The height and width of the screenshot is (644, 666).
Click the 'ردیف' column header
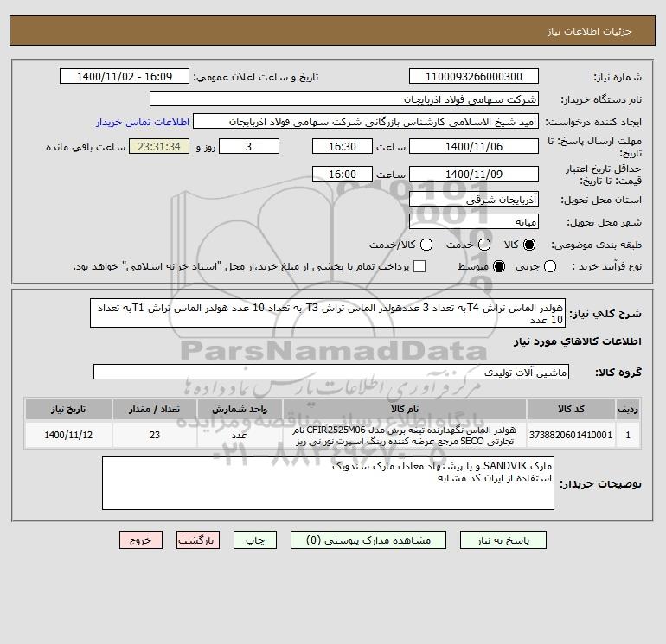pos(628,409)
